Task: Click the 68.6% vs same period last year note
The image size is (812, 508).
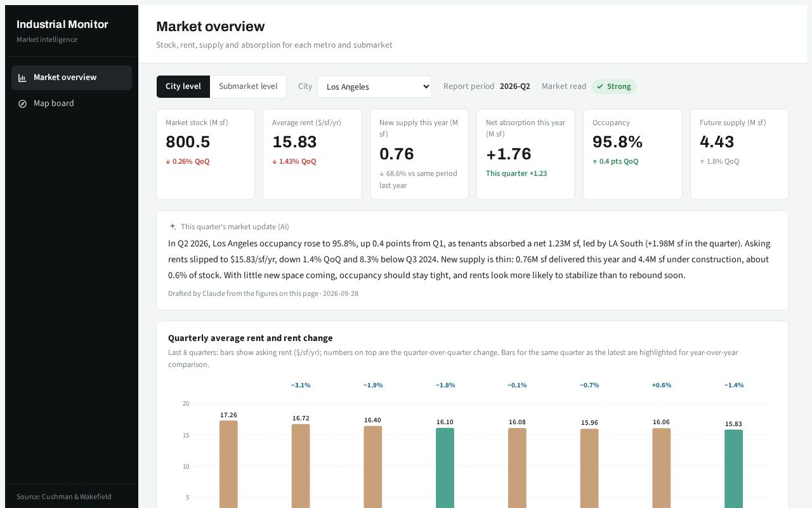Action: point(419,179)
